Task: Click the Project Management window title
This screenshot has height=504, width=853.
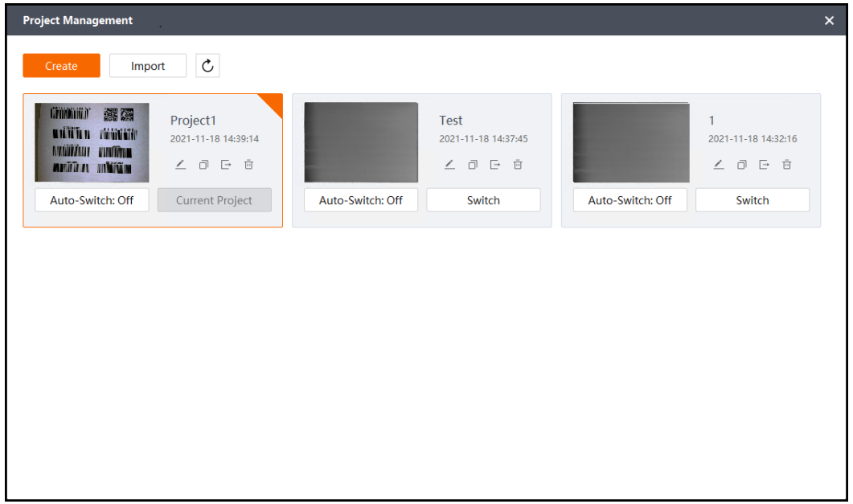Action: point(78,21)
